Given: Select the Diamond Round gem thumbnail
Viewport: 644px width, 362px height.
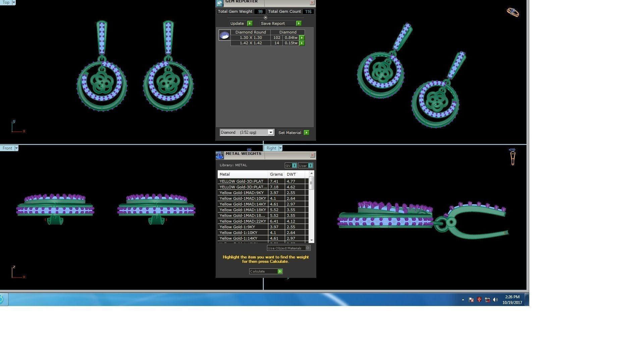Looking at the screenshot, I should (224, 35).
